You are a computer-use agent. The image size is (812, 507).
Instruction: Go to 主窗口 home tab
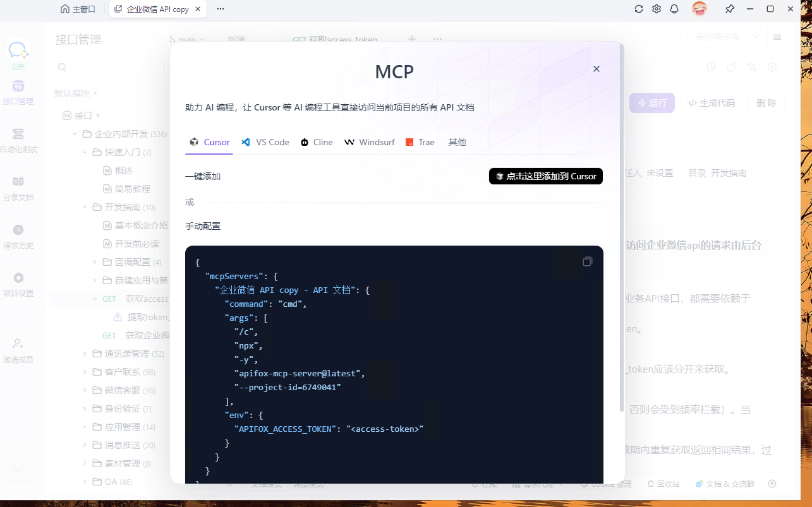(78, 9)
